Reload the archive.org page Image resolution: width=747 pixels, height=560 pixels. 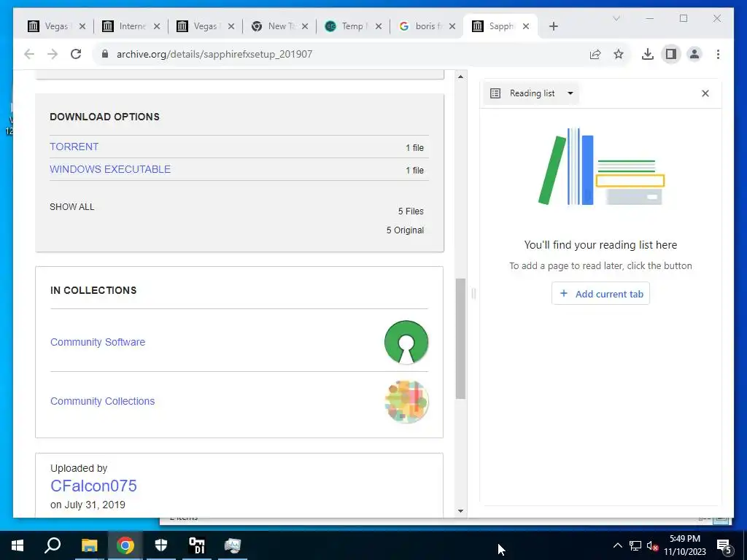click(76, 54)
